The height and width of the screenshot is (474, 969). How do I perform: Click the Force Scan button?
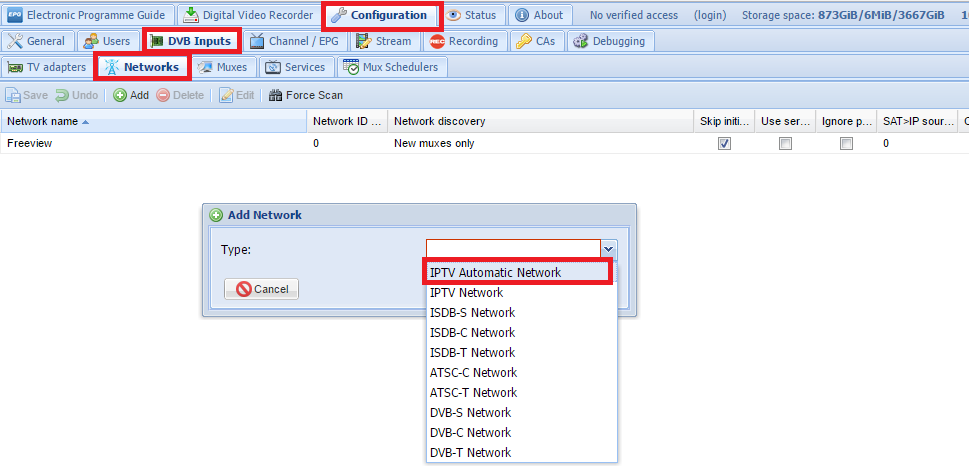[305, 95]
